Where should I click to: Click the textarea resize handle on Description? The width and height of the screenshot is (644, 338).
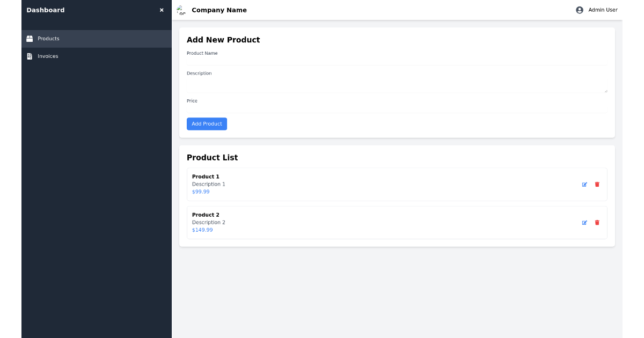pos(606,90)
